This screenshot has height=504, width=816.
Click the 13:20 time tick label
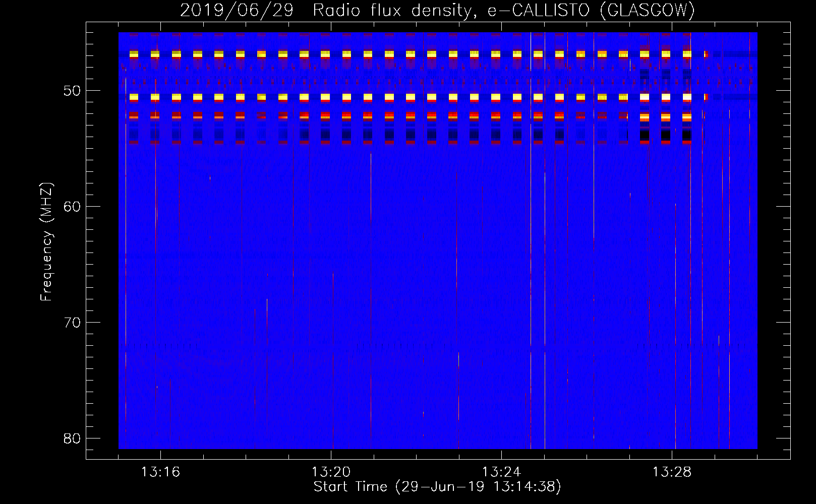click(331, 472)
